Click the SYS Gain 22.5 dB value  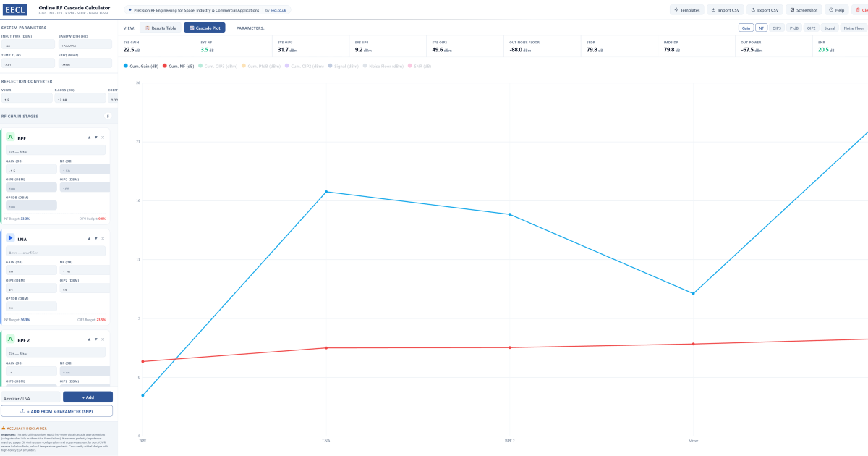(x=132, y=50)
